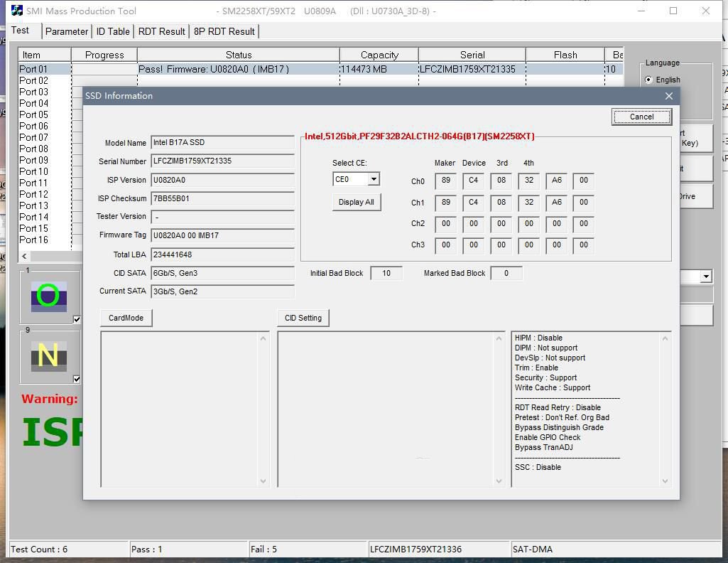Click Ch1 fifth byte value A6
This screenshot has width=728, height=563.
(x=557, y=203)
